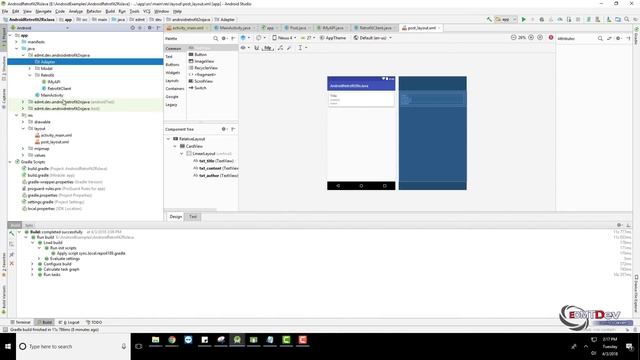Open the Refactor menu

point(93,11)
